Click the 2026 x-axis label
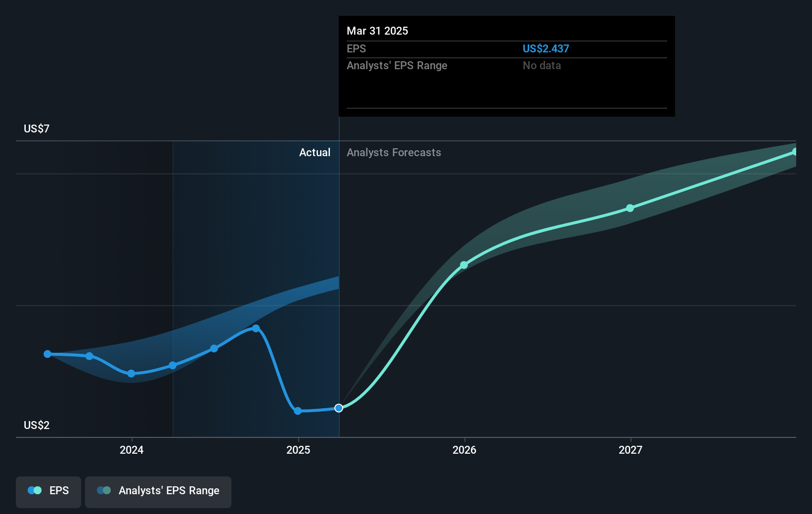Image resolution: width=812 pixels, height=514 pixels. pos(464,450)
